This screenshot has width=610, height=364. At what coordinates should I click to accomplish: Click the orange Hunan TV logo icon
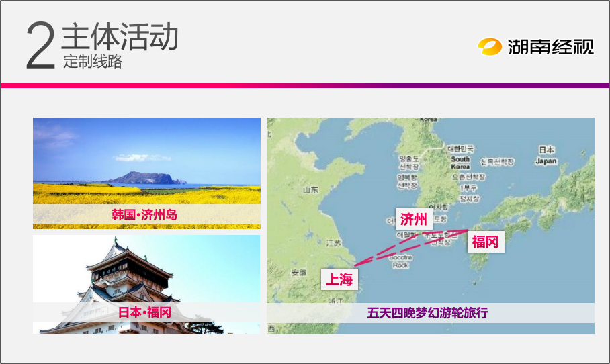tap(490, 46)
